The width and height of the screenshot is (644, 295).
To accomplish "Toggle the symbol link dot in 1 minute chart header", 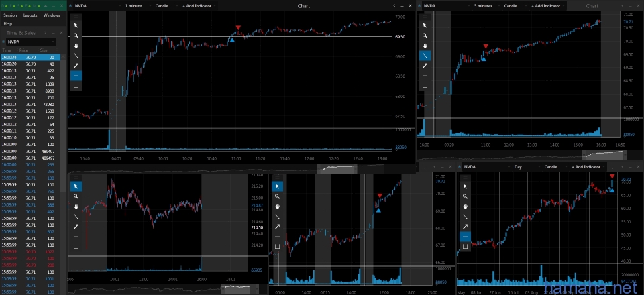I will click(x=70, y=6).
